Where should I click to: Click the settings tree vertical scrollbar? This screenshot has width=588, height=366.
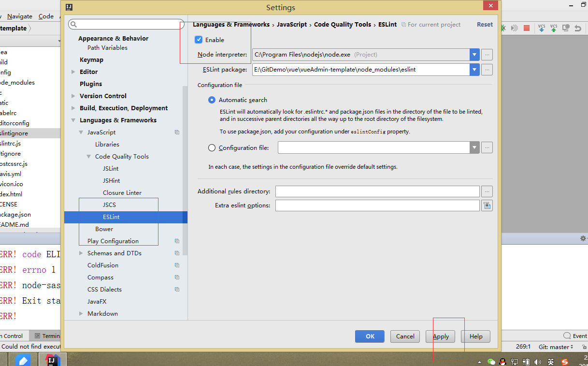pos(185,171)
